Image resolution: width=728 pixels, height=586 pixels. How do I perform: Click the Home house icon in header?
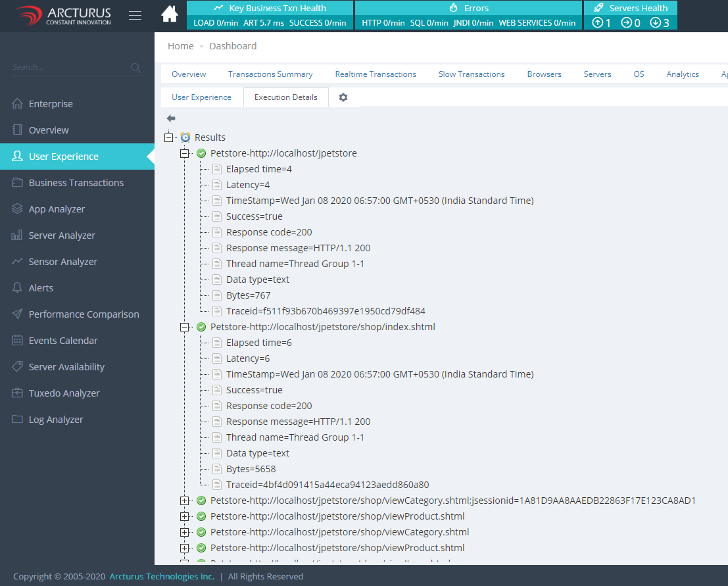(x=170, y=14)
